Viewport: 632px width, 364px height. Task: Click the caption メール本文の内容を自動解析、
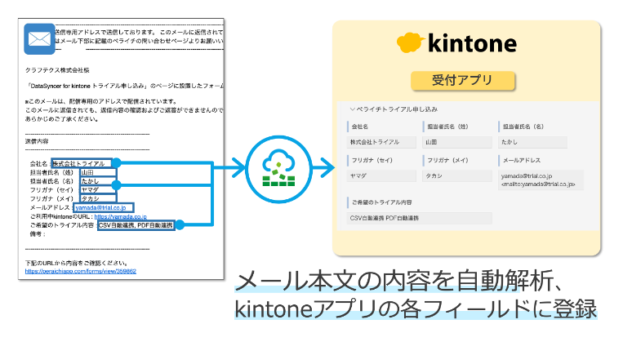click(x=399, y=281)
